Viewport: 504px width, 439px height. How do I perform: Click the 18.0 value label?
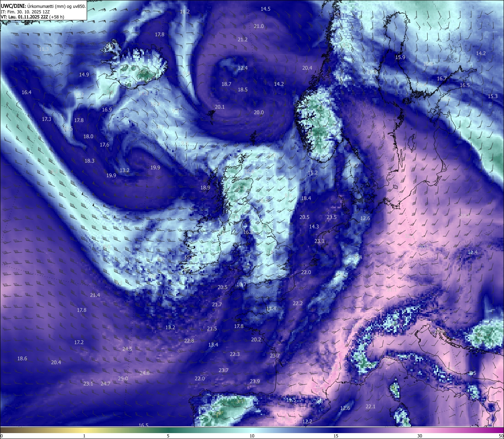point(88,137)
